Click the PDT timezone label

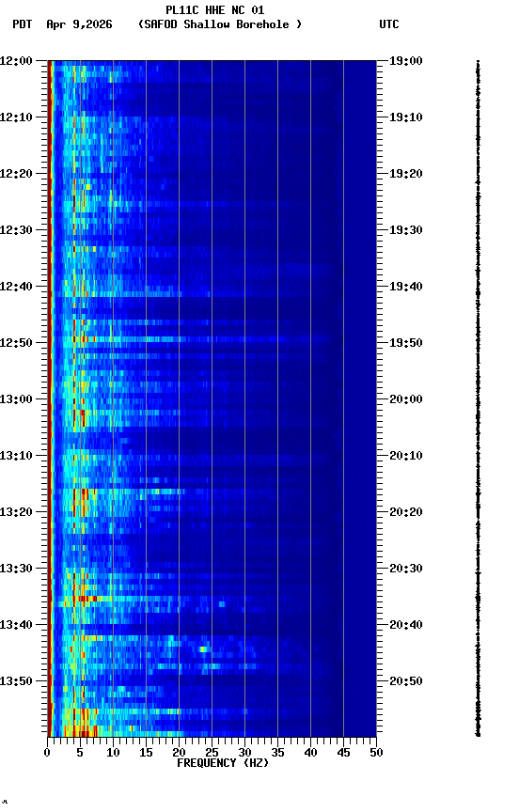tap(23, 24)
